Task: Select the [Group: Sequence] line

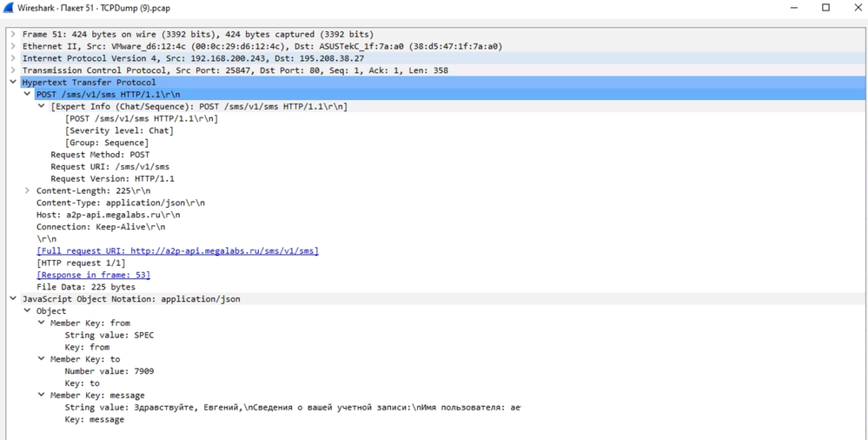Action: pyautogui.click(x=107, y=143)
